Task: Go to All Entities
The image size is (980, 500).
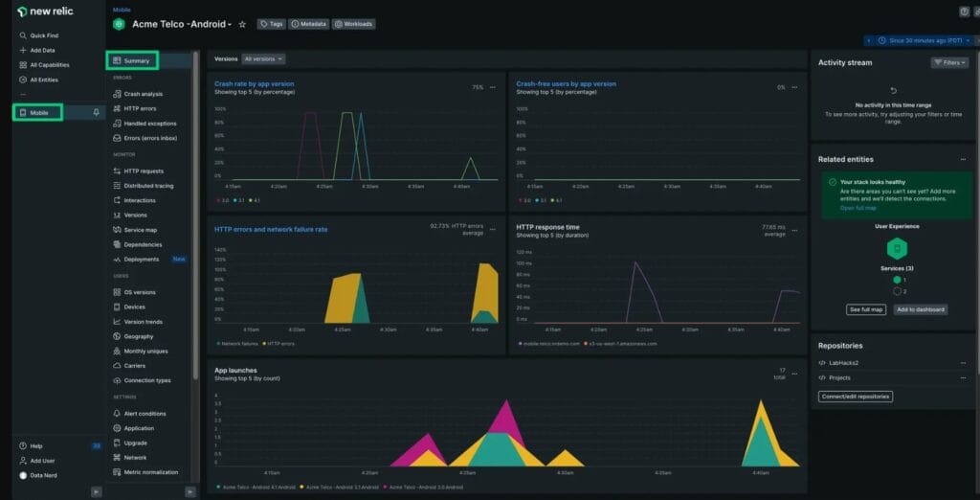Action: click(x=39, y=80)
